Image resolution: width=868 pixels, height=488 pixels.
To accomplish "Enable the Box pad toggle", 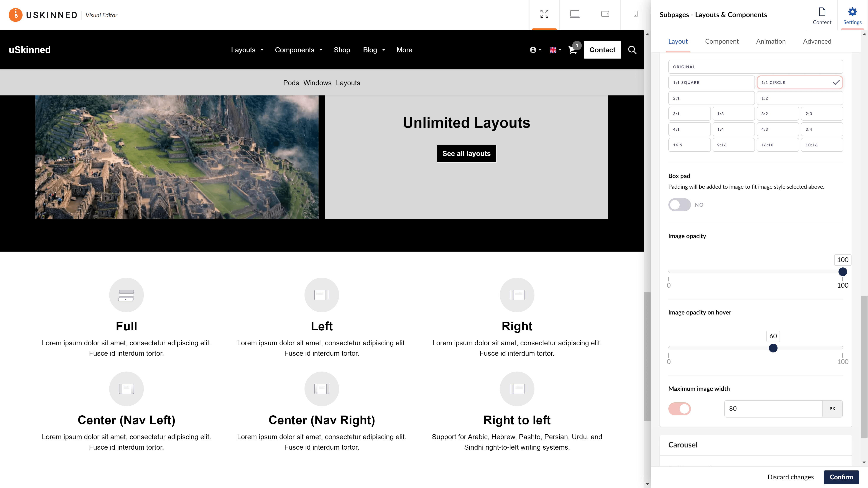I will (x=679, y=205).
